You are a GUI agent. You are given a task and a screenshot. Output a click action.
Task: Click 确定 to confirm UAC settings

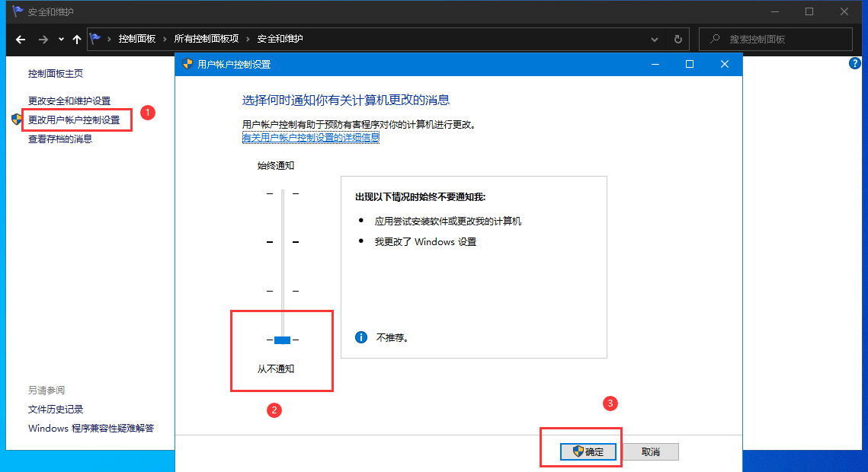tap(588, 451)
